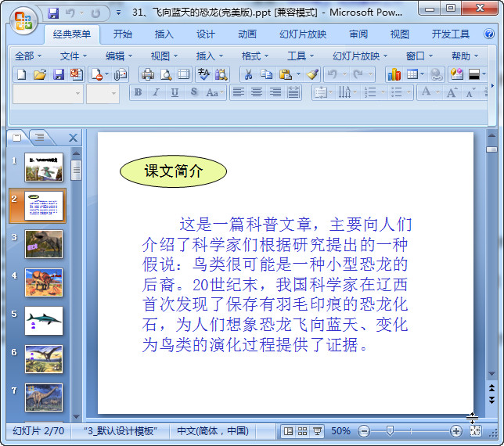This screenshot has width=504, height=446.
Task: Zoom out with the minus button
Action: 364,431
